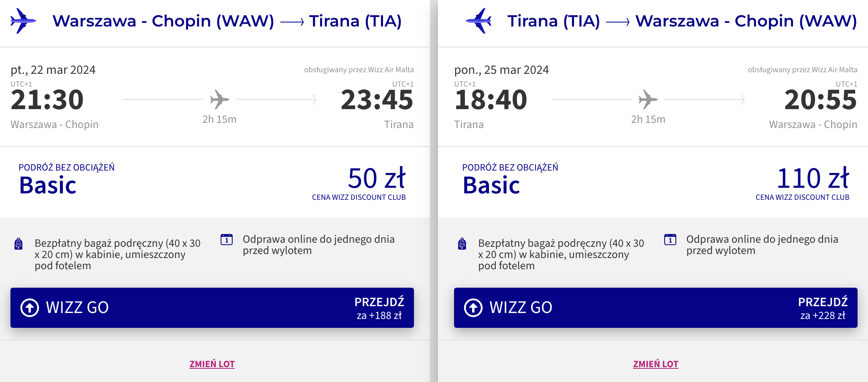Viewport: 868px width, 382px height.
Task: Click the upgrade arrow icon in left WIZZ GO button
Action: pyautogui.click(x=30, y=308)
